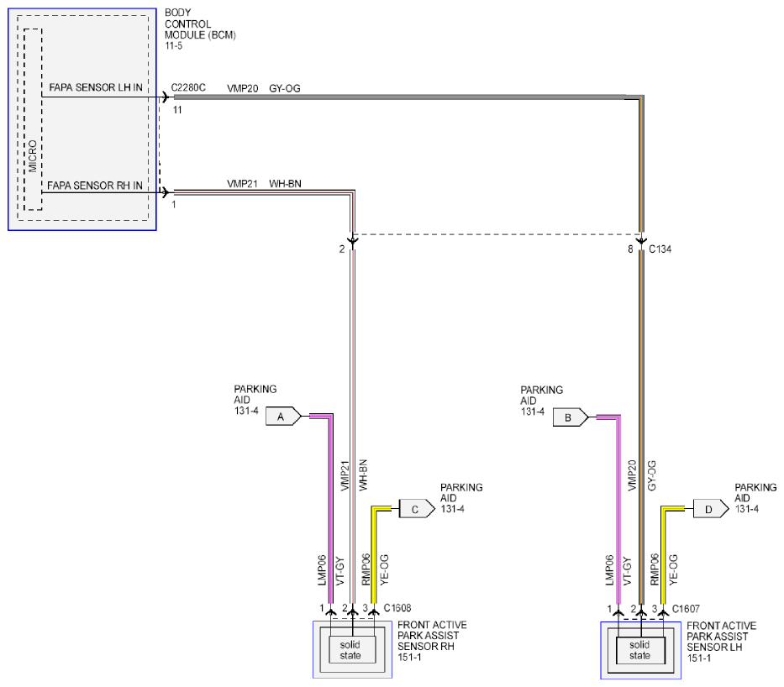The width and height of the screenshot is (784, 687).
Task: Click the "RMP06" label near connector C1607
Action: point(655,569)
